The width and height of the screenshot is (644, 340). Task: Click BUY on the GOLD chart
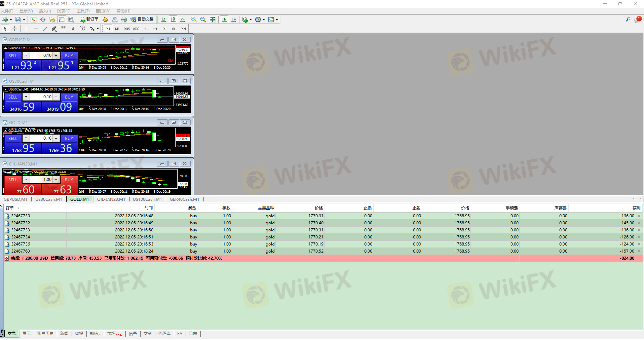point(69,139)
